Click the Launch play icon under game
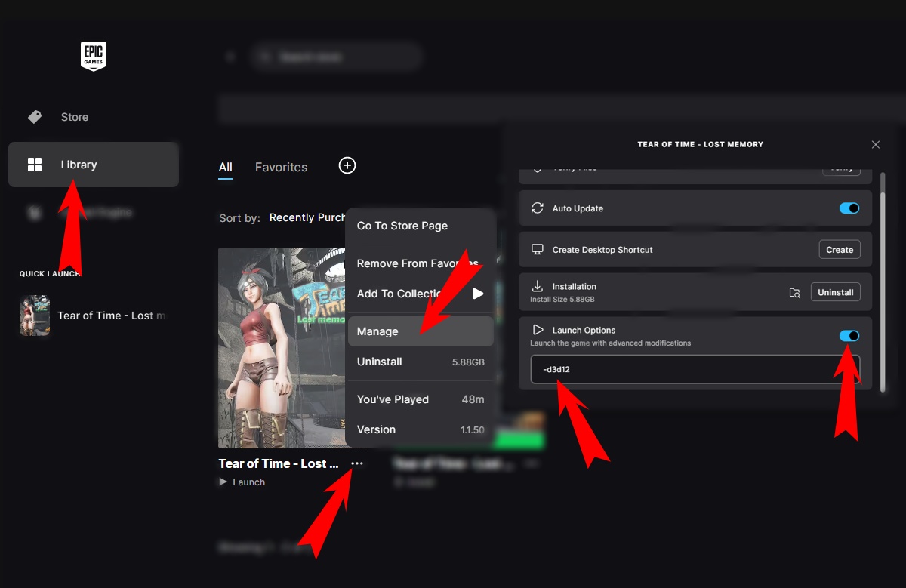This screenshot has height=588, width=906. [223, 482]
